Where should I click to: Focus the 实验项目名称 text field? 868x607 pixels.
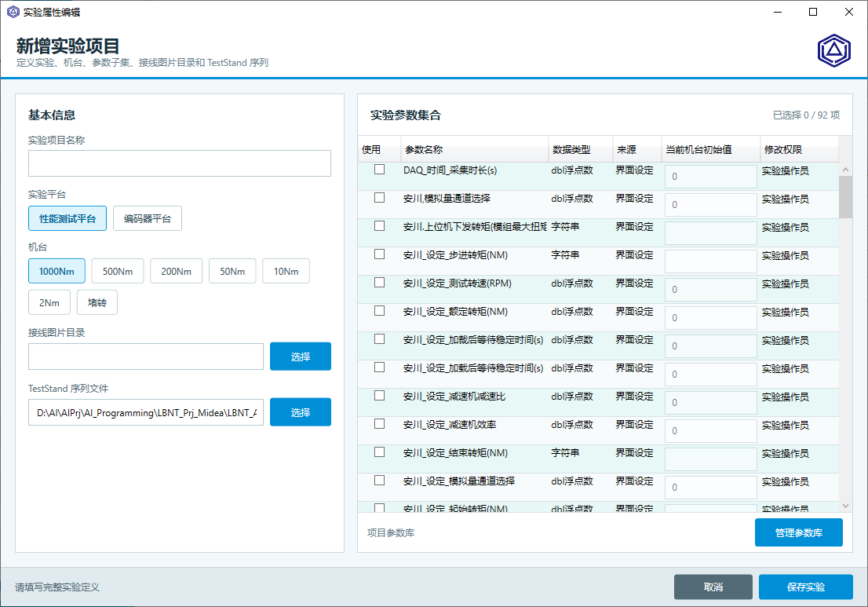[180, 163]
